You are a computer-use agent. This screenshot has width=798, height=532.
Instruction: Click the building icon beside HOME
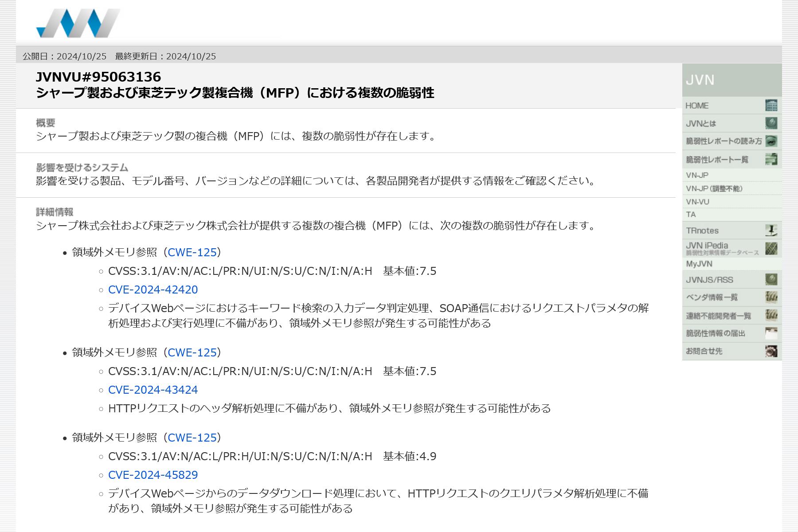click(771, 106)
